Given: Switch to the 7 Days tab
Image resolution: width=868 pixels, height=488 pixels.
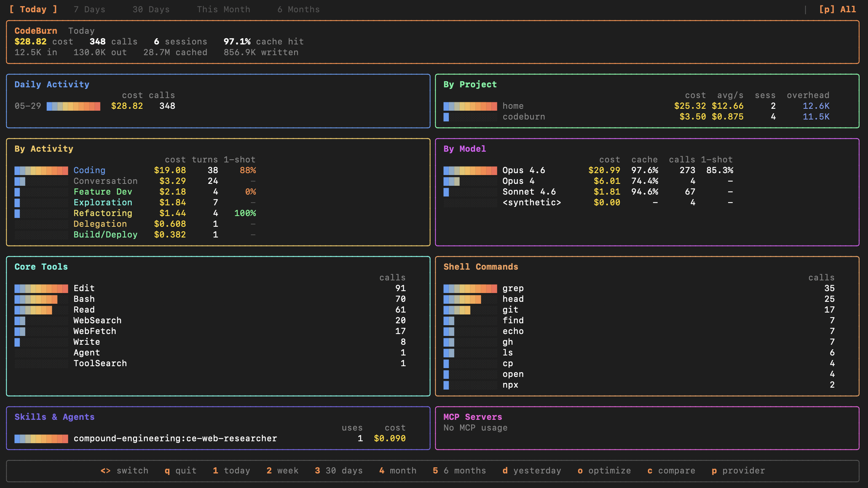Looking at the screenshot, I should click(x=90, y=9).
